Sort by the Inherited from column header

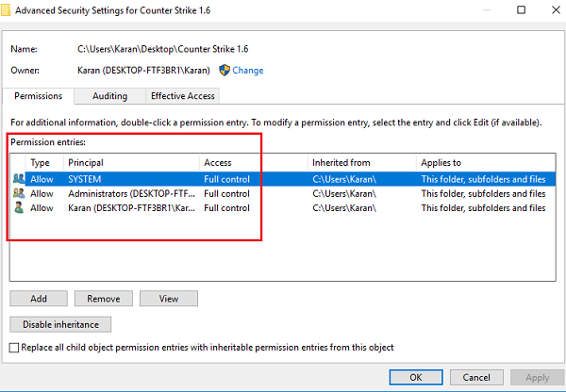click(361, 163)
